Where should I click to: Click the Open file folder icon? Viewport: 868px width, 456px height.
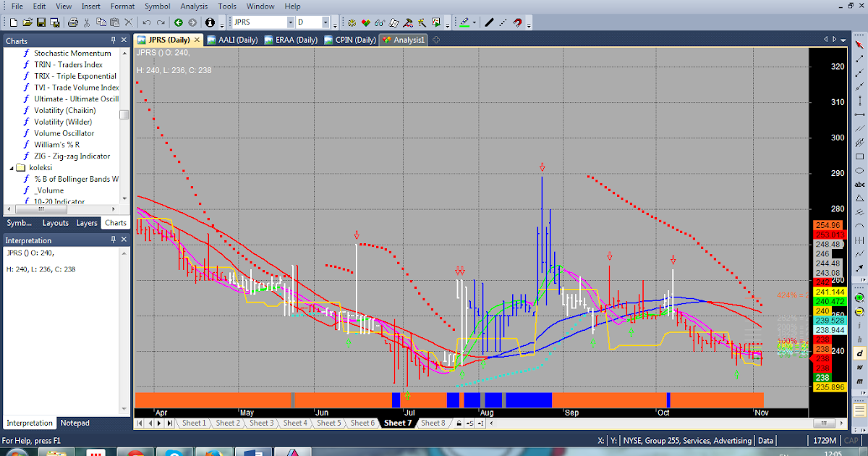[27, 22]
